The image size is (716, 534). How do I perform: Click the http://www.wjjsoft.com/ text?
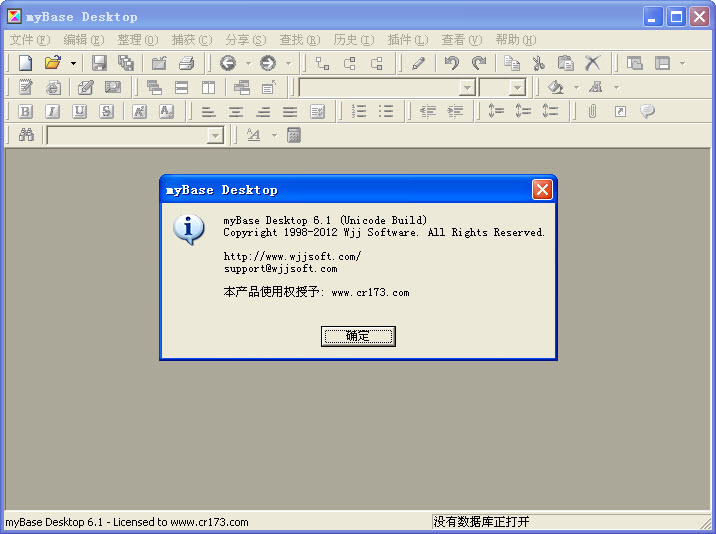pyautogui.click(x=292, y=256)
